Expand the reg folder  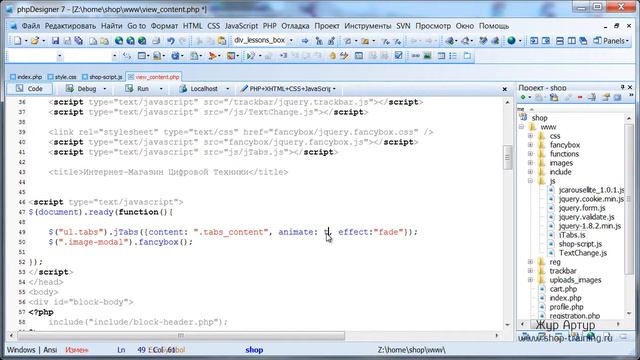[x=530, y=262]
